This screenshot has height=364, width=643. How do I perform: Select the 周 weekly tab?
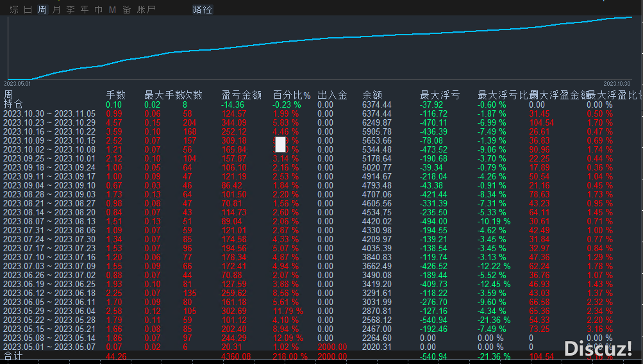pos(42,10)
